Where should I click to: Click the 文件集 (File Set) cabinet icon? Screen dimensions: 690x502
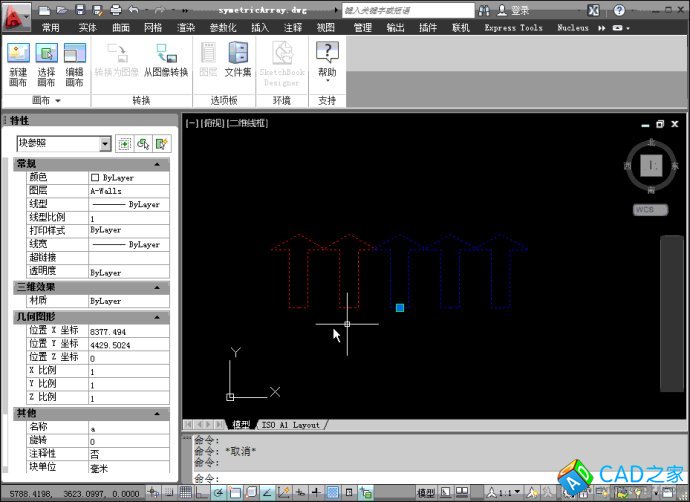click(238, 53)
